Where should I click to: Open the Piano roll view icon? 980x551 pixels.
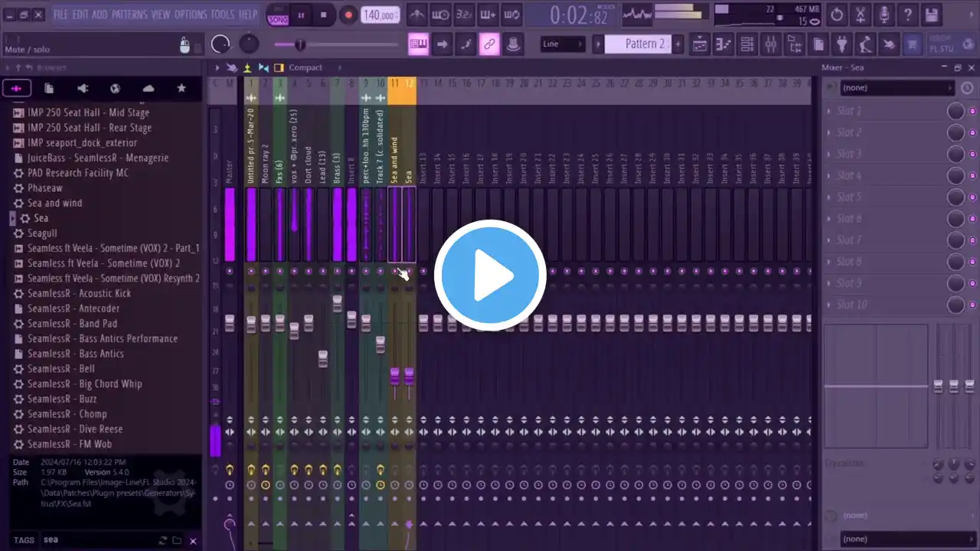tap(723, 44)
